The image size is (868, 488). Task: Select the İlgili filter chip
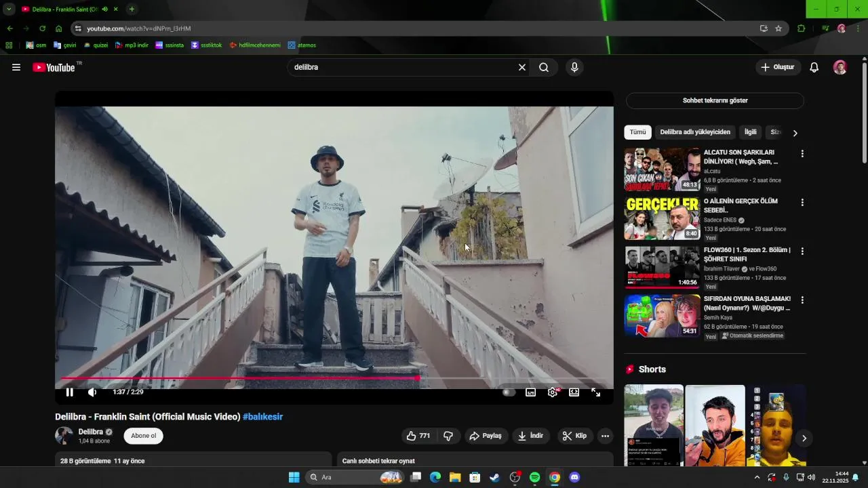point(750,132)
